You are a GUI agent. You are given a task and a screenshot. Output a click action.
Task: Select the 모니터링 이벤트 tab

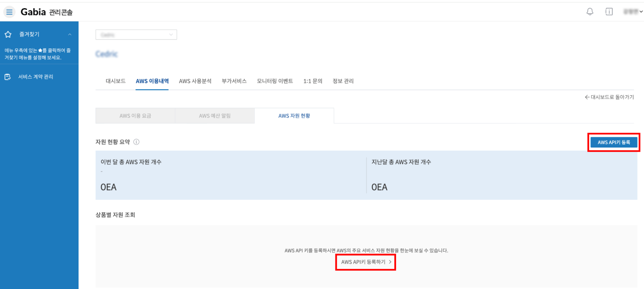point(275,81)
